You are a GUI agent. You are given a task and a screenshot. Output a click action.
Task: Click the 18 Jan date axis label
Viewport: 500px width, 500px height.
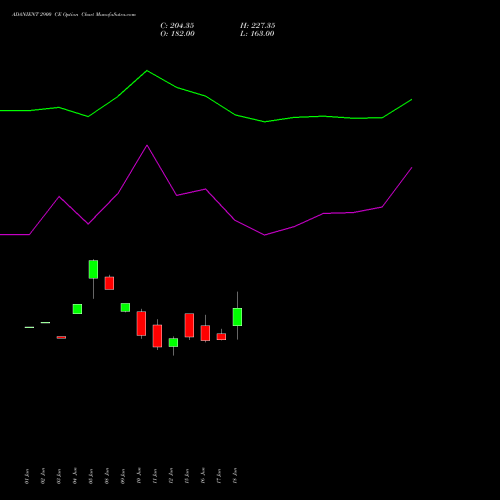235,476
